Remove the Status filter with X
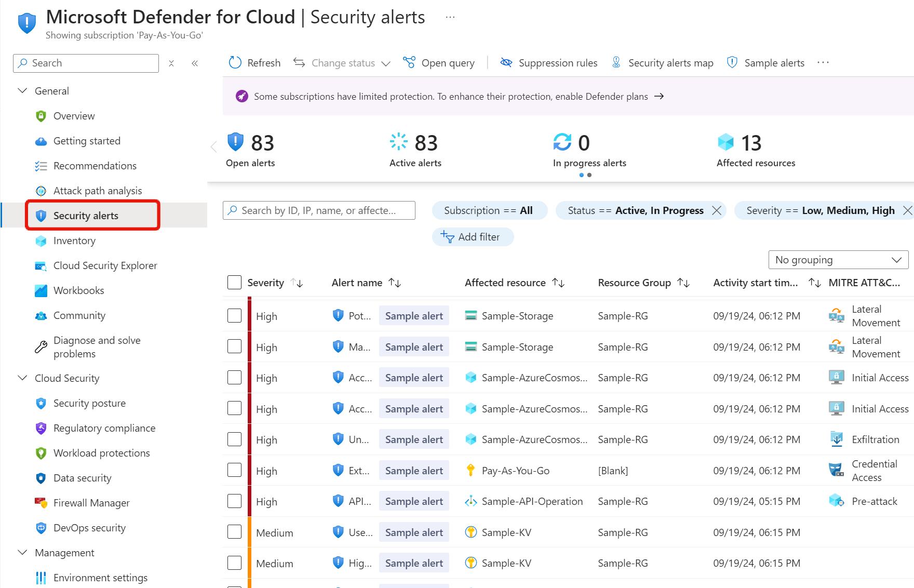Image resolution: width=914 pixels, height=588 pixels. 717,210
